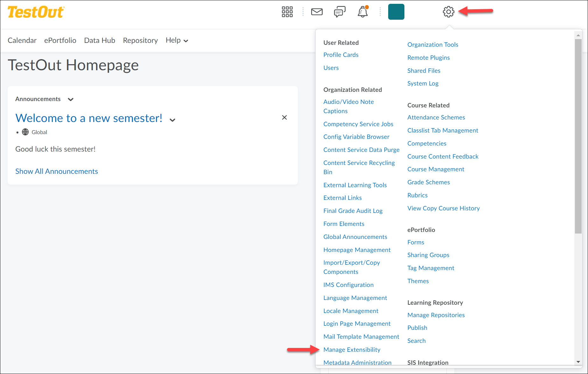This screenshot has width=588, height=374.
Task: Open the waffle grid app launcher
Action: click(287, 11)
